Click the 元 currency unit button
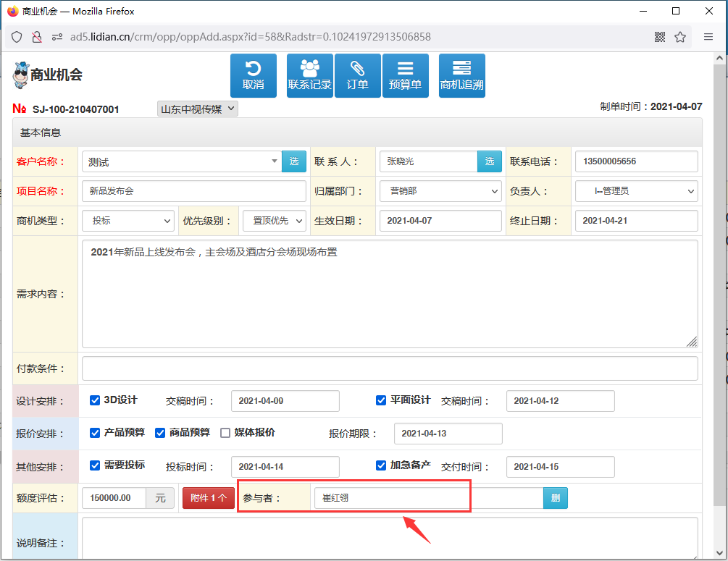Screen dimensions: 728x561 [x=160, y=498]
